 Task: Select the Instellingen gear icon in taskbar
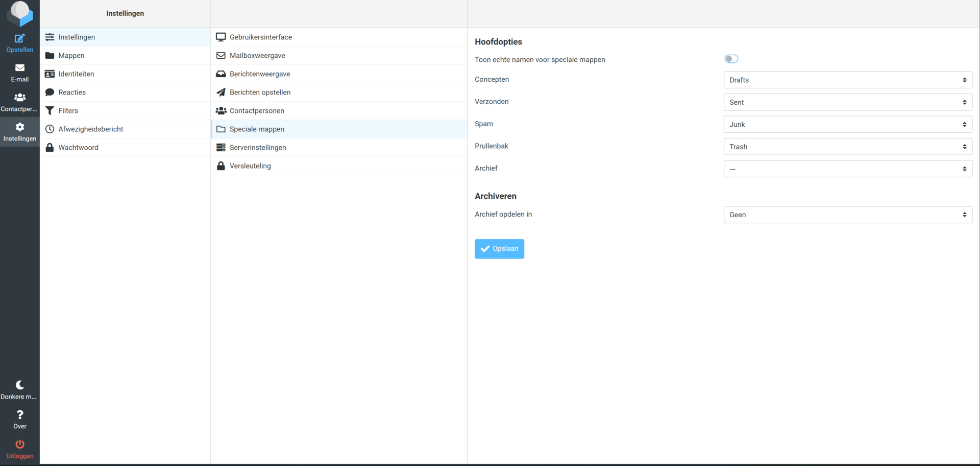click(x=20, y=127)
